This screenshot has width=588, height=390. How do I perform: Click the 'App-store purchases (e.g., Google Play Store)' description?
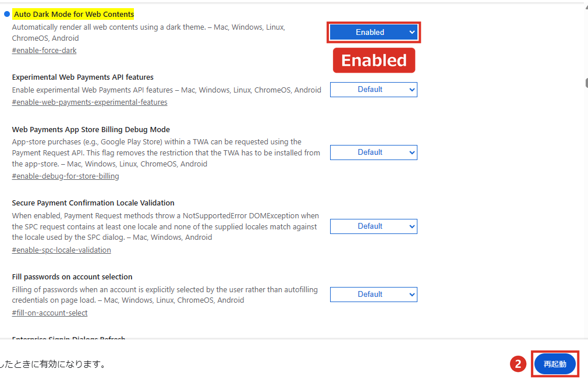tap(166, 153)
